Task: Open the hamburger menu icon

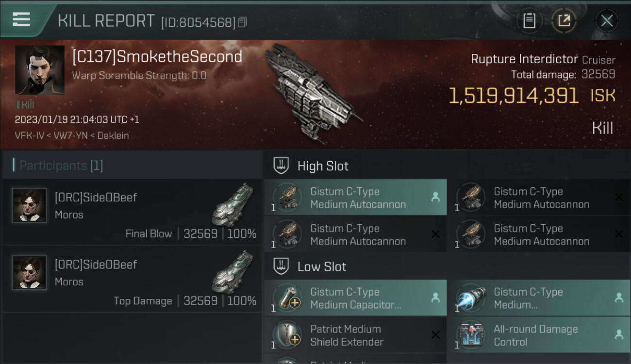Action: click(21, 19)
